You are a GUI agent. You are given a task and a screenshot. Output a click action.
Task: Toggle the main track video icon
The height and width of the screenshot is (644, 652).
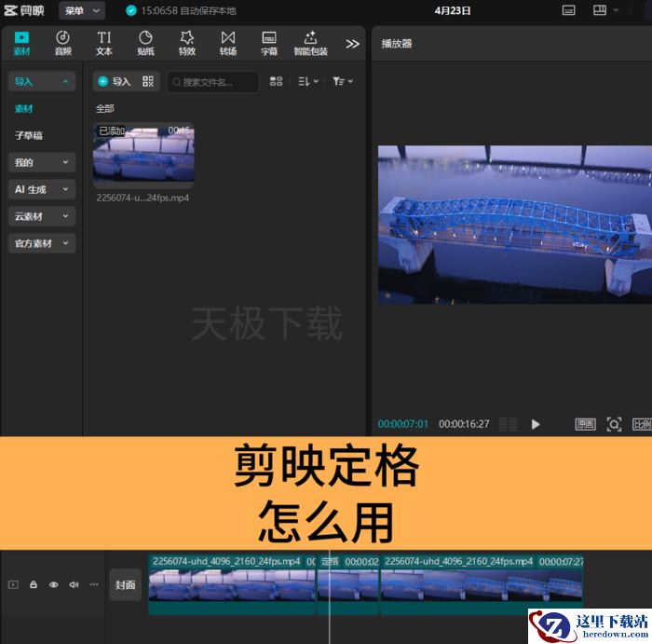click(x=13, y=584)
